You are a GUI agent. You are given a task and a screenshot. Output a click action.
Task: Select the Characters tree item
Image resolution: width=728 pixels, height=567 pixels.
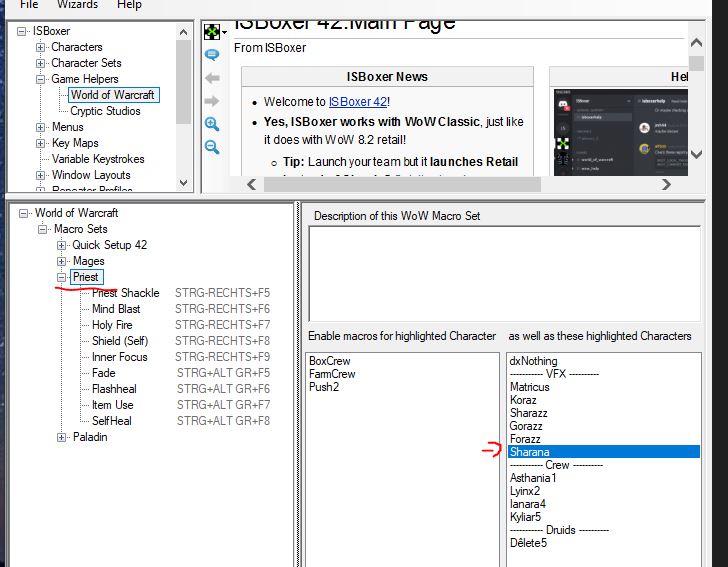[77, 47]
